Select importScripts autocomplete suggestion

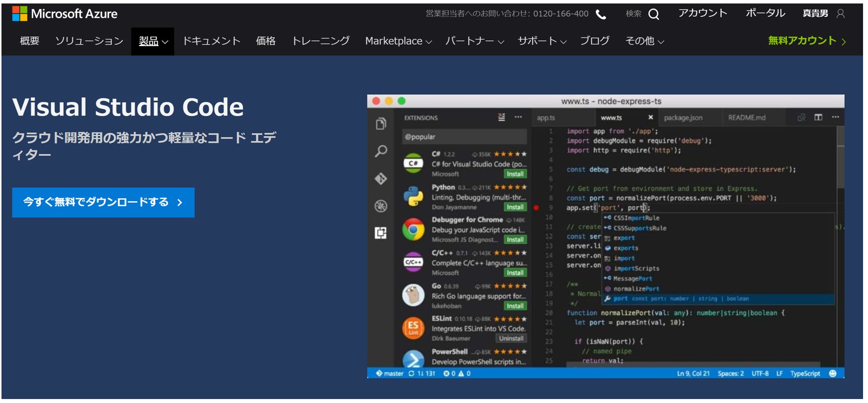point(718,269)
